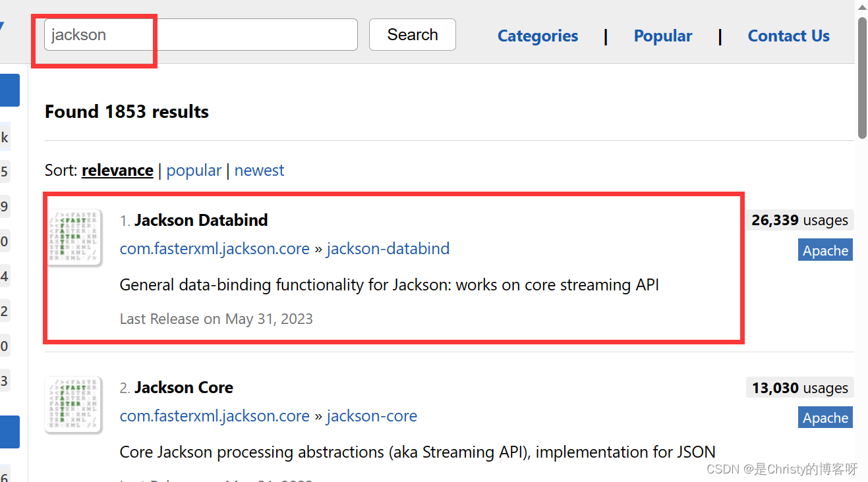The image size is (868, 482).
Task: Click the Search button
Action: coord(412,35)
